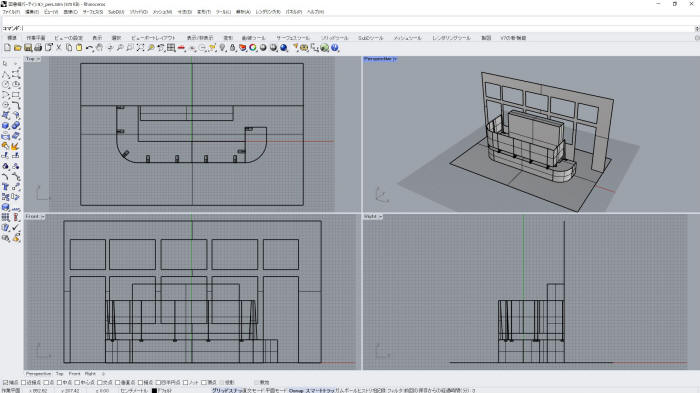Add a viewport tab with the plus
The height and width of the screenshot is (393, 700).
[x=103, y=373]
